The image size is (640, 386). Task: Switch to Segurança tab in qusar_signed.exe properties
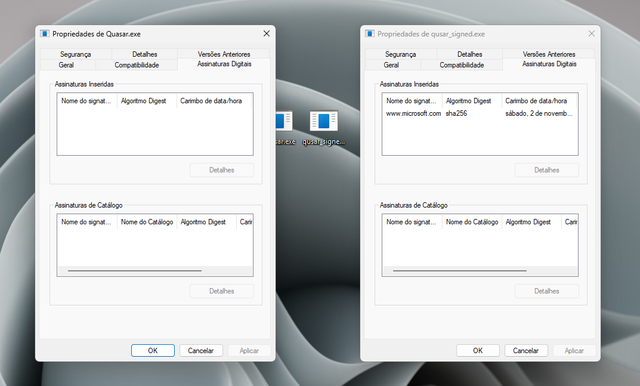(x=400, y=54)
